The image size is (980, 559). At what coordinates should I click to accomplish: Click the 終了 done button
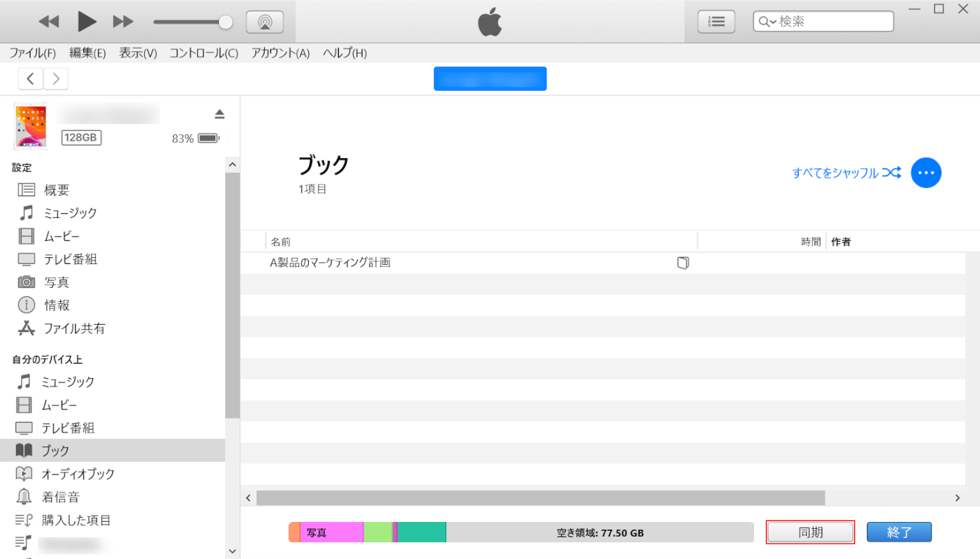click(x=900, y=532)
